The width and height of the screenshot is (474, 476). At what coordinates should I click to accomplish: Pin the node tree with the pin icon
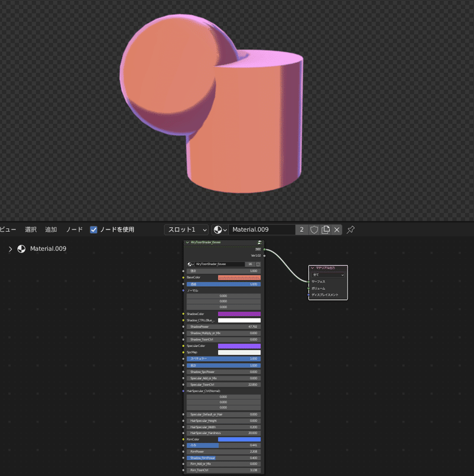(351, 230)
